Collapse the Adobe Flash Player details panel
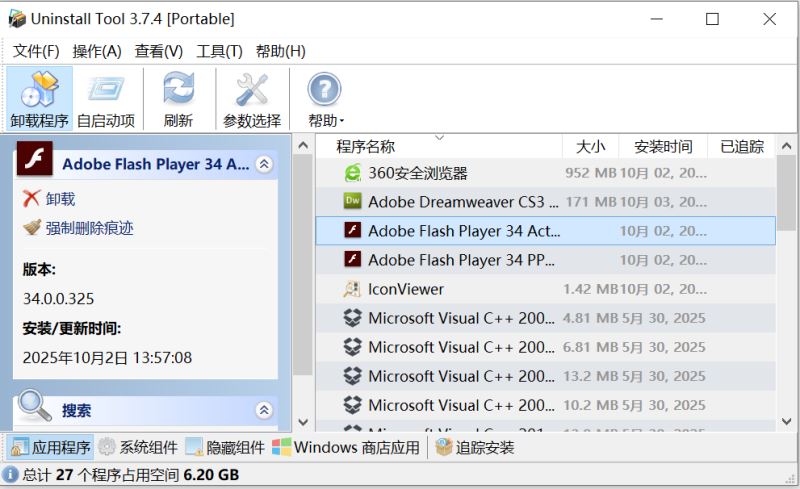Viewport: 800px width, 489px height. [264, 164]
